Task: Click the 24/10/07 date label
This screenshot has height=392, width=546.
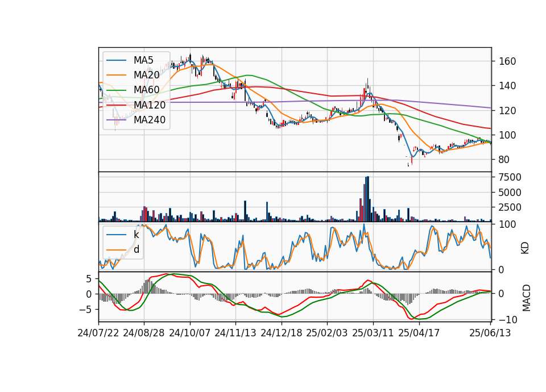Action: point(190,333)
